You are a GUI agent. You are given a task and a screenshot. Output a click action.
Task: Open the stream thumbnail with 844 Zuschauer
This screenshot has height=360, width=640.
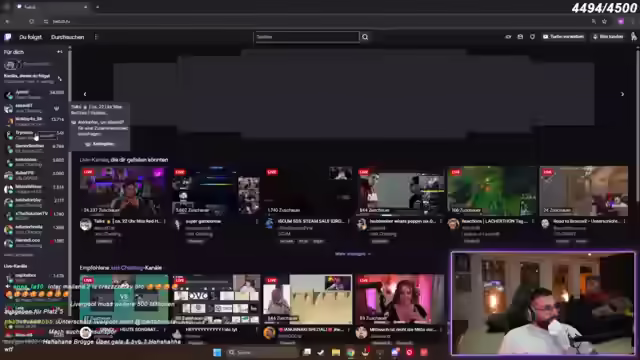(400, 191)
